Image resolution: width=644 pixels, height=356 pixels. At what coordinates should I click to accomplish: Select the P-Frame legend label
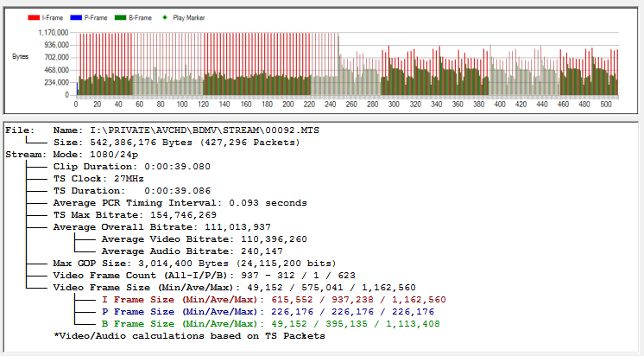pyautogui.click(x=96, y=17)
